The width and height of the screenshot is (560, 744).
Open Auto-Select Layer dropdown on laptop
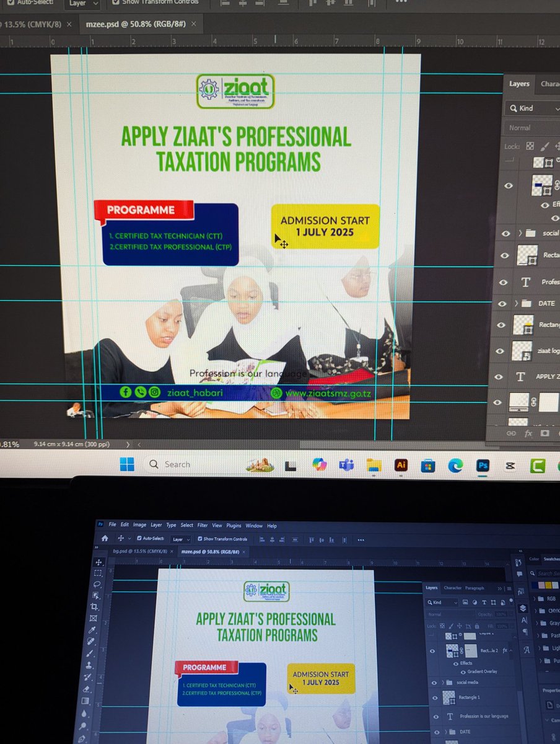click(182, 539)
